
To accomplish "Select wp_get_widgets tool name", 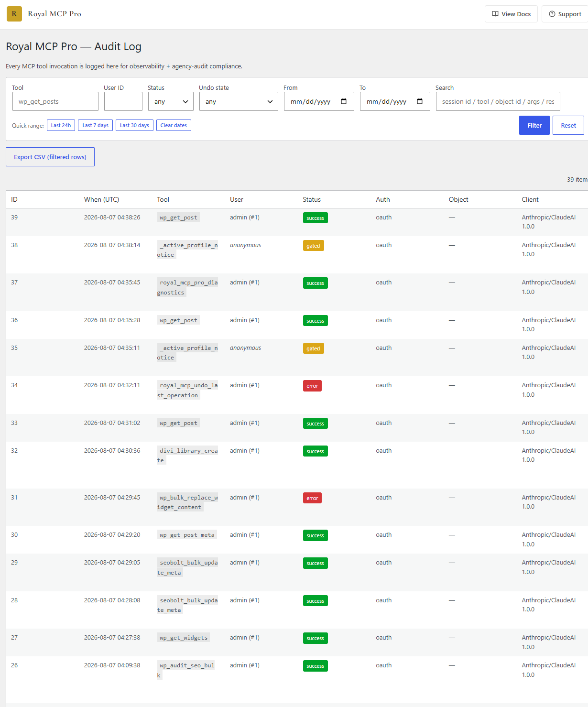I will click(184, 638).
